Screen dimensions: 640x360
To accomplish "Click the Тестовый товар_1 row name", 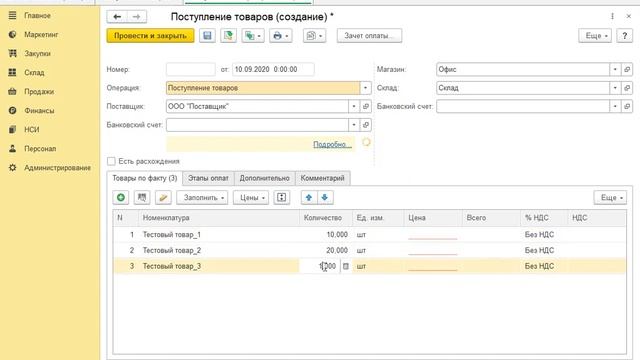I will click(171, 235).
